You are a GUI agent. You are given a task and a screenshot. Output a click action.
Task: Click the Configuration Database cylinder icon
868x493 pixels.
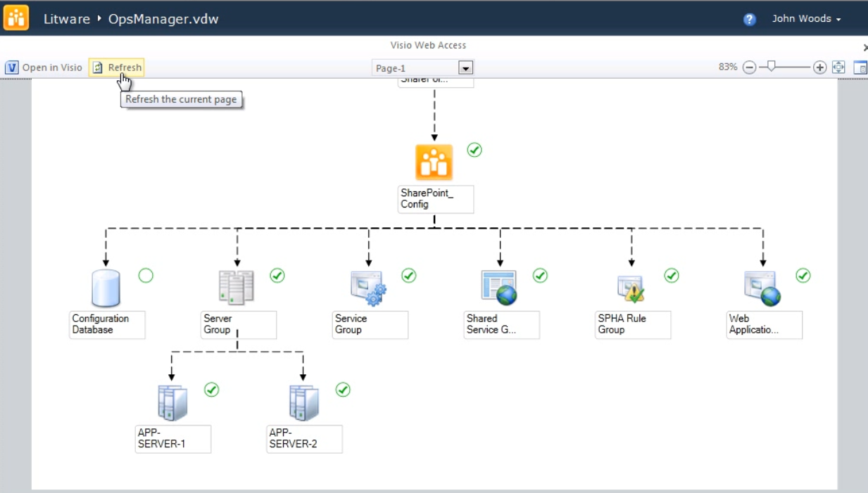pos(105,286)
